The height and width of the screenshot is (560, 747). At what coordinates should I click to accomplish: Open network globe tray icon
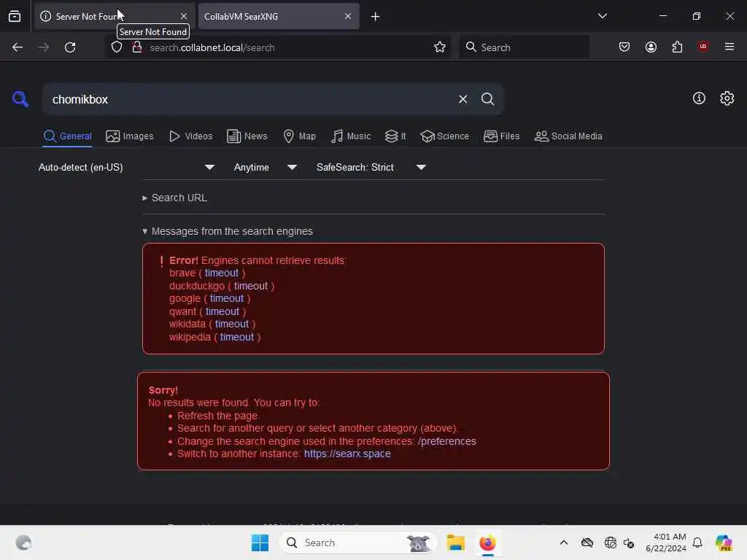(610, 542)
